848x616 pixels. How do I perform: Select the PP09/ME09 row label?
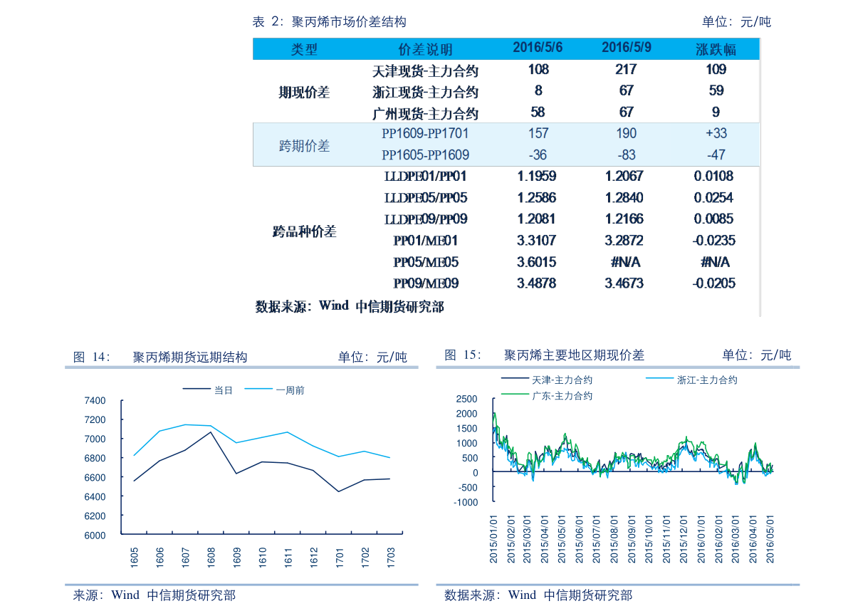coord(425,283)
